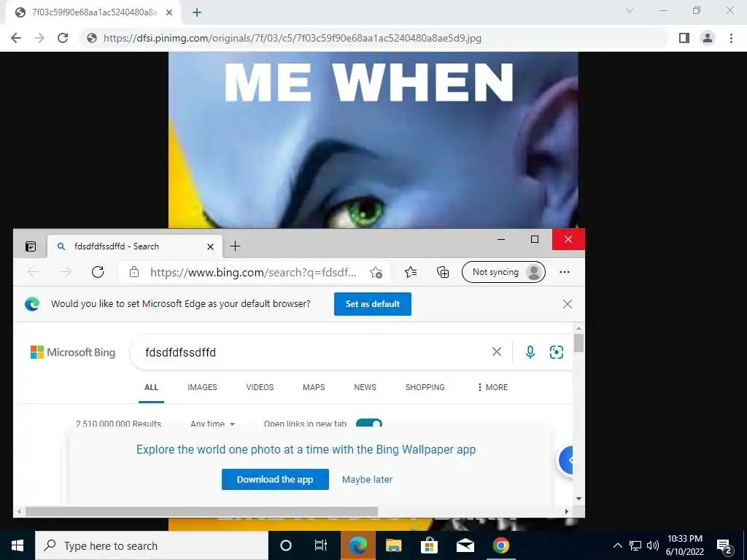This screenshot has height=560, width=747.
Task: Add new tab in Edge
Action: click(235, 246)
